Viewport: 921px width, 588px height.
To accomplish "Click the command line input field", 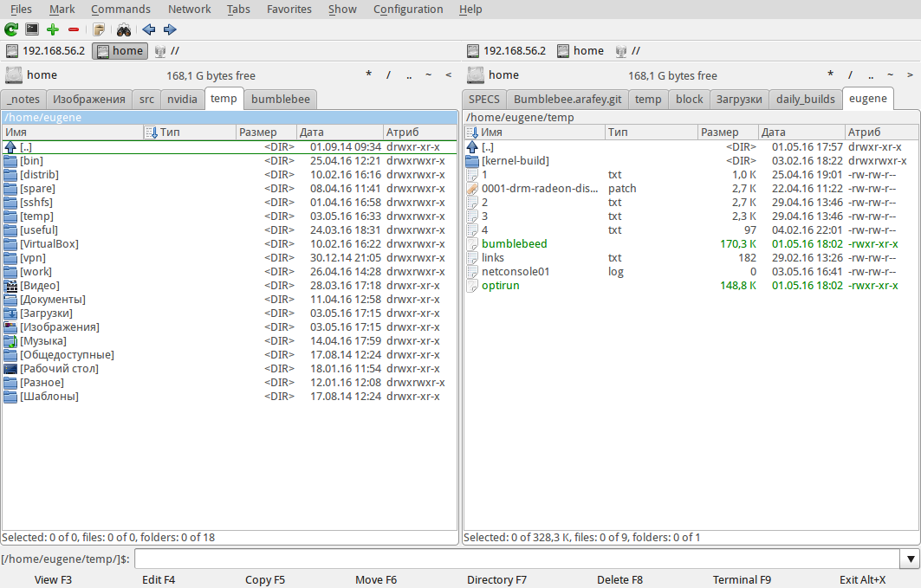I will [x=516, y=559].
